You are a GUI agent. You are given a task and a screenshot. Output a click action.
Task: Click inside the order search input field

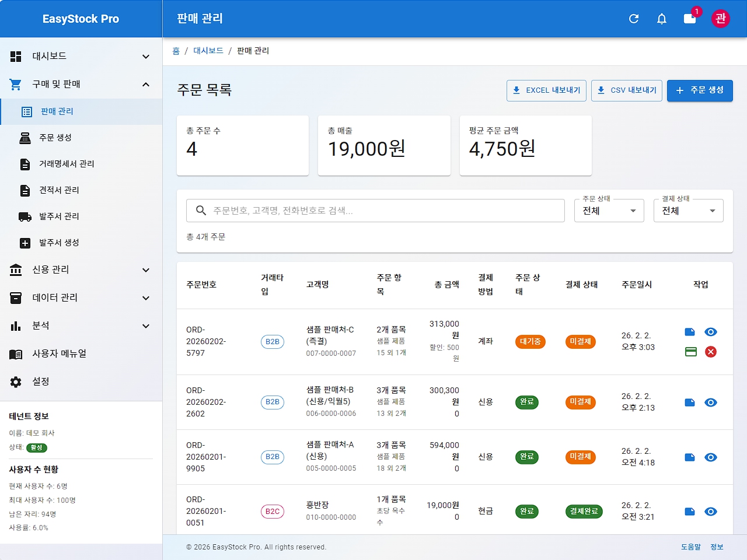coord(375,211)
